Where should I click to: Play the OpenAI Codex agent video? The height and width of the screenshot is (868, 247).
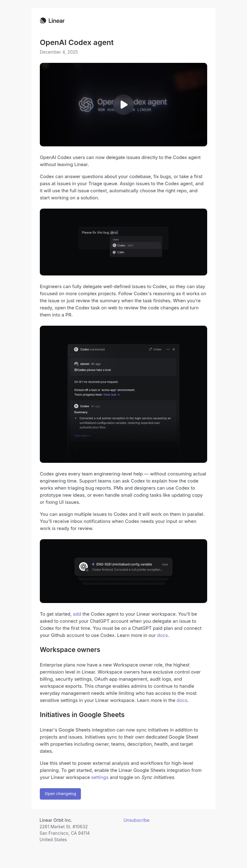(x=124, y=105)
